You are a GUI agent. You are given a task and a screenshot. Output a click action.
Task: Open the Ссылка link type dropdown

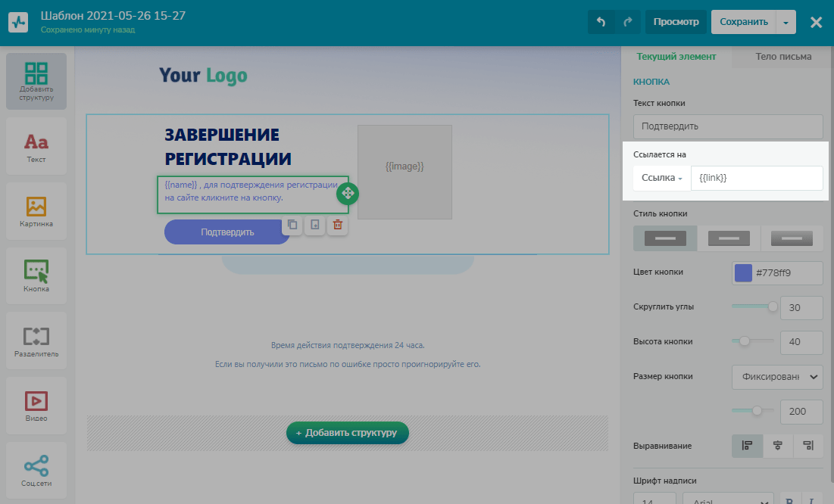[661, 178]
